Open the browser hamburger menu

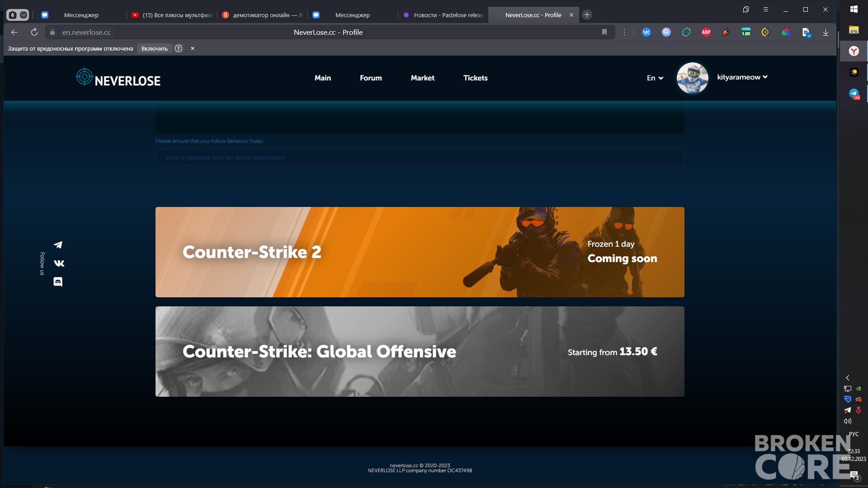click(766, 9)
